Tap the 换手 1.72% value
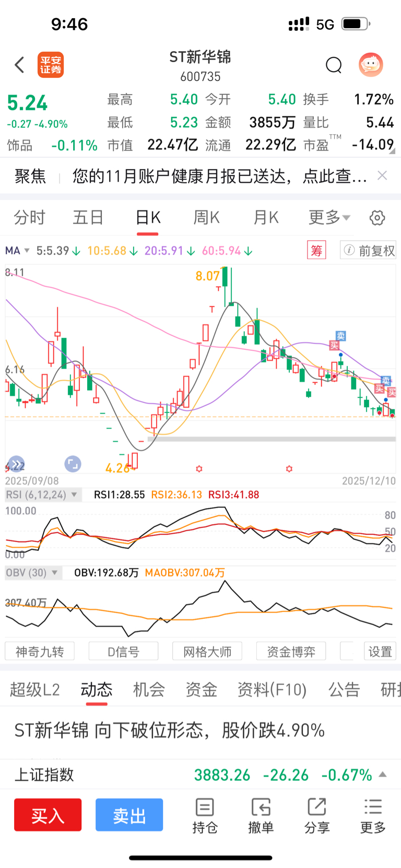 [x=374, y=99]
